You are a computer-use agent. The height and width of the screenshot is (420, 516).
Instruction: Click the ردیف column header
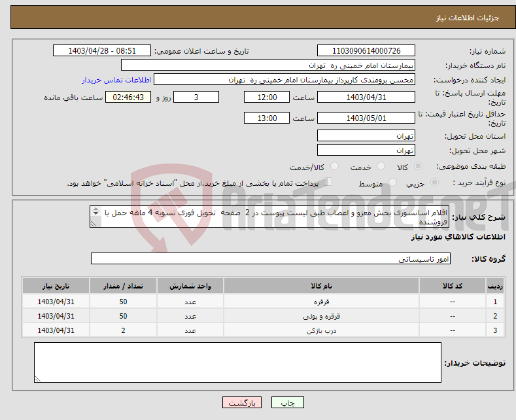[495, 286]
